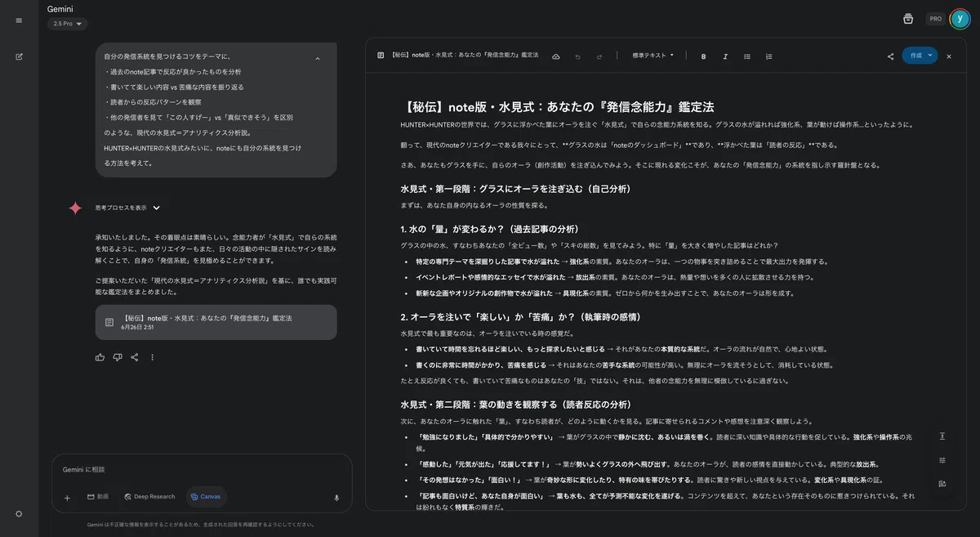Viewport: 980px width, 537px height.
Task: Collapse the user prompt chevron
Action: pyautogui.click(x=318, y=59)
